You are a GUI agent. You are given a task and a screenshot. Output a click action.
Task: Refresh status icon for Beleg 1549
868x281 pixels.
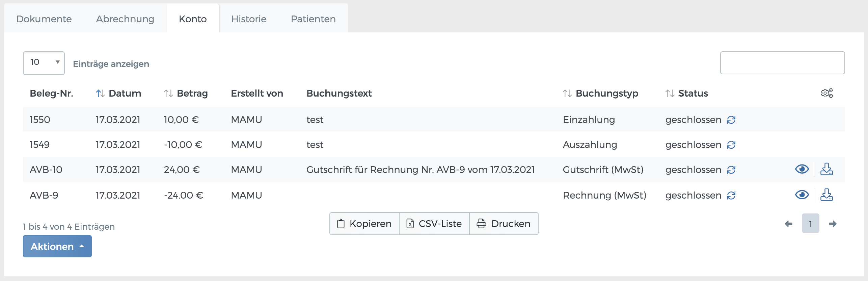(x=731, y=145)
